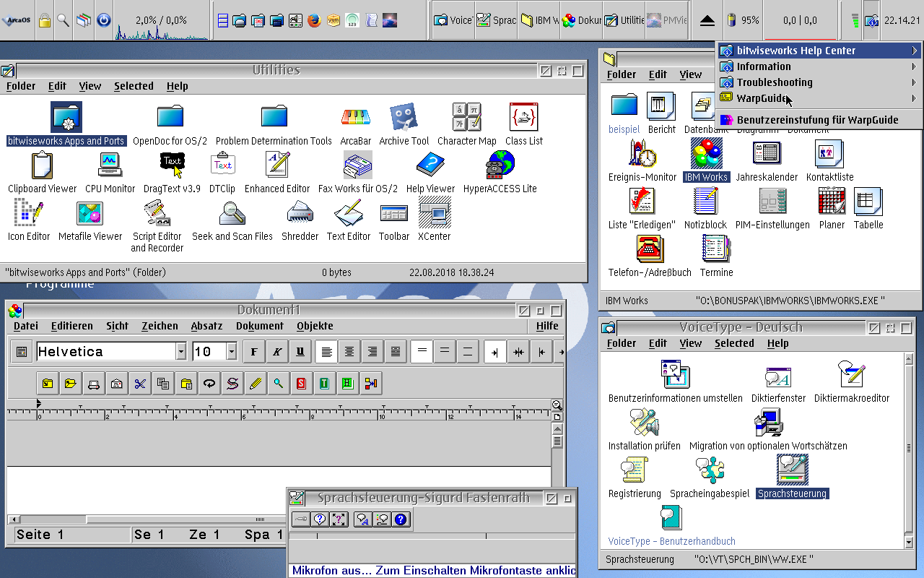Click the ArcaOS menu button

click(x=16, y=20)
